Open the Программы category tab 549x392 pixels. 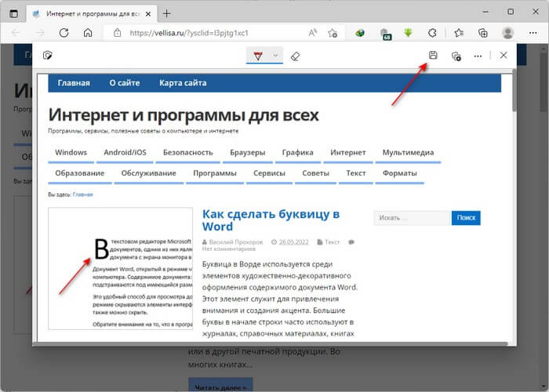(215, 173)
